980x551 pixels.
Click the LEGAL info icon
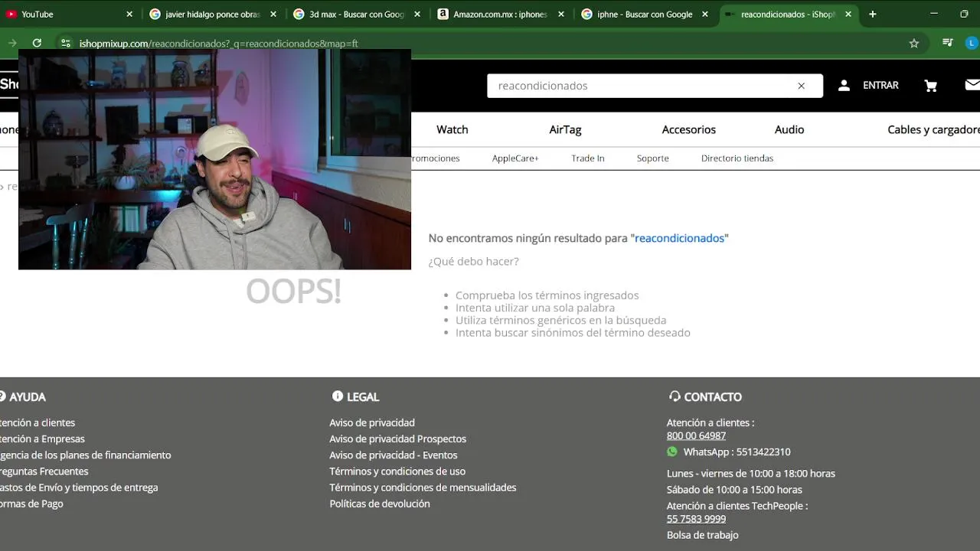coord(338,396)
